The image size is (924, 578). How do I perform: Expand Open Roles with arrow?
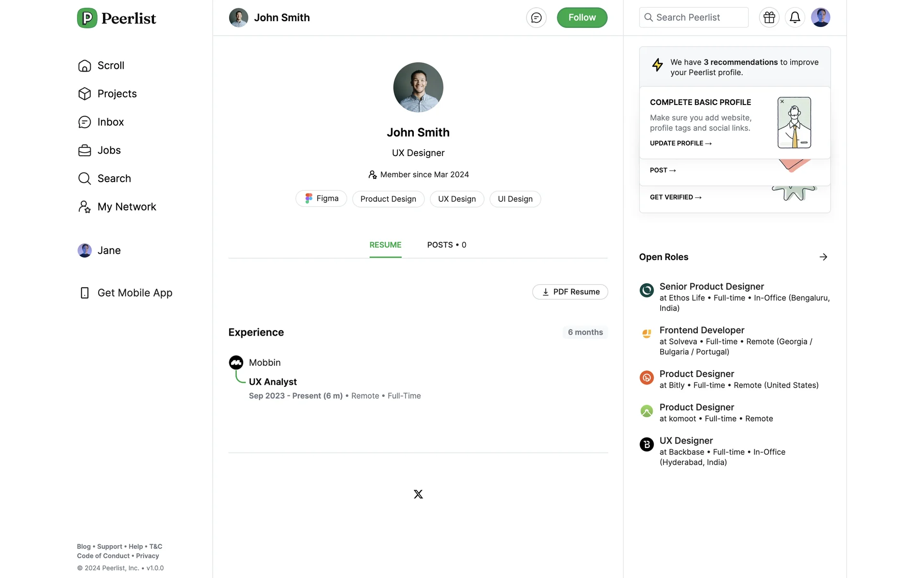point(823,257)
